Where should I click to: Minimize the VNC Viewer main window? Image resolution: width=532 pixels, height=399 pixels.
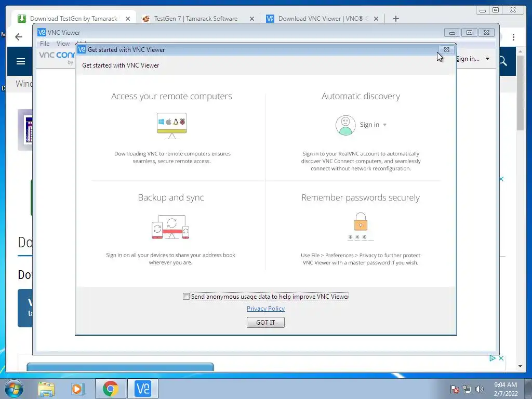pyautogui.click(x=453, y=33)
